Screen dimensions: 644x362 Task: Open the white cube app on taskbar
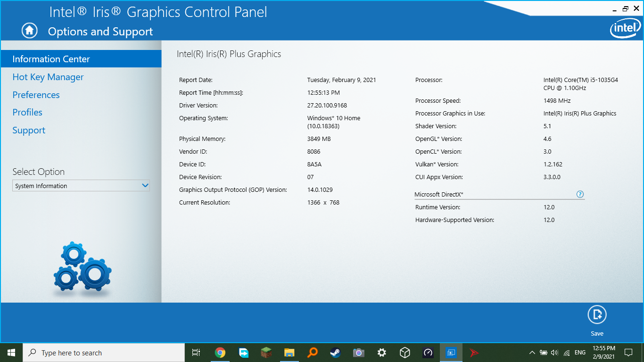[x=405, y=353]
